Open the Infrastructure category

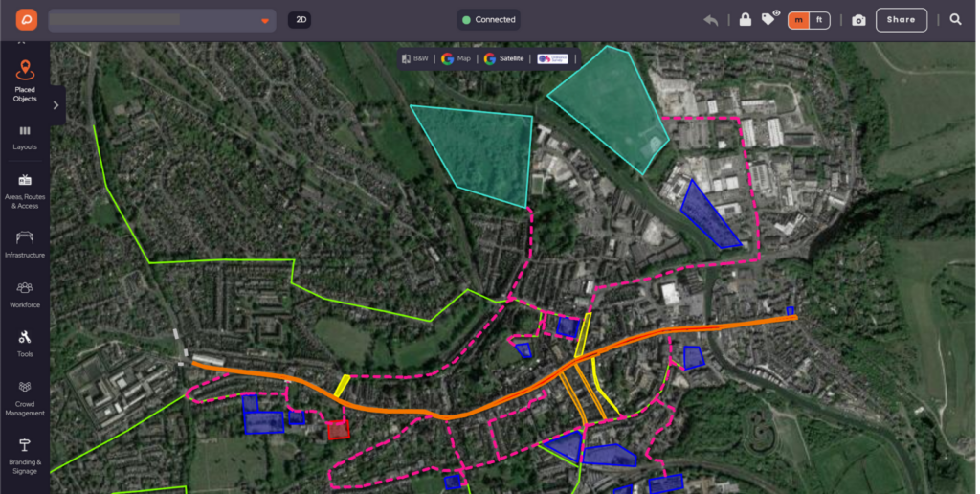click(x=25, y=244)
